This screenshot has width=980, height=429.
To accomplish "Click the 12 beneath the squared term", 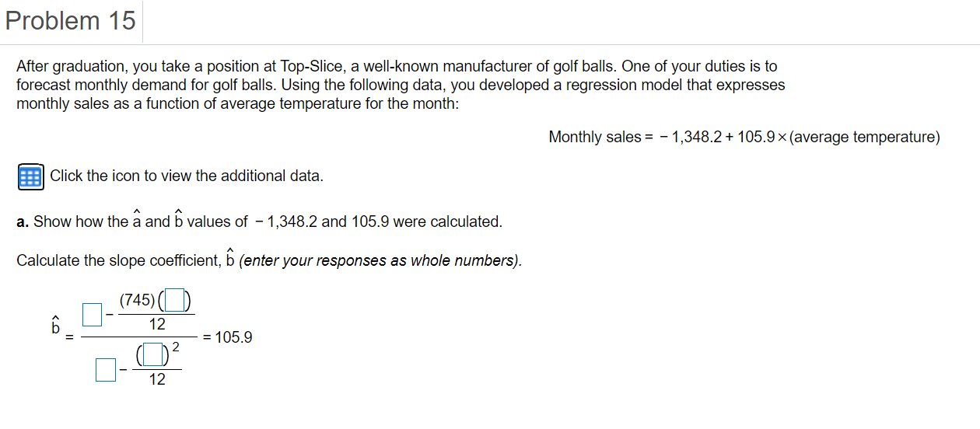I will click(x=157, y=380).
